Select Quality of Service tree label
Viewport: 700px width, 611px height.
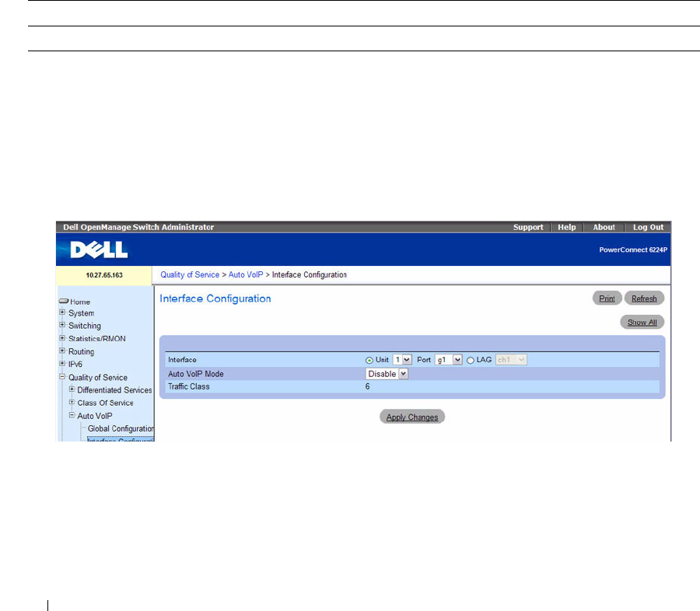[x=98, y=378]
